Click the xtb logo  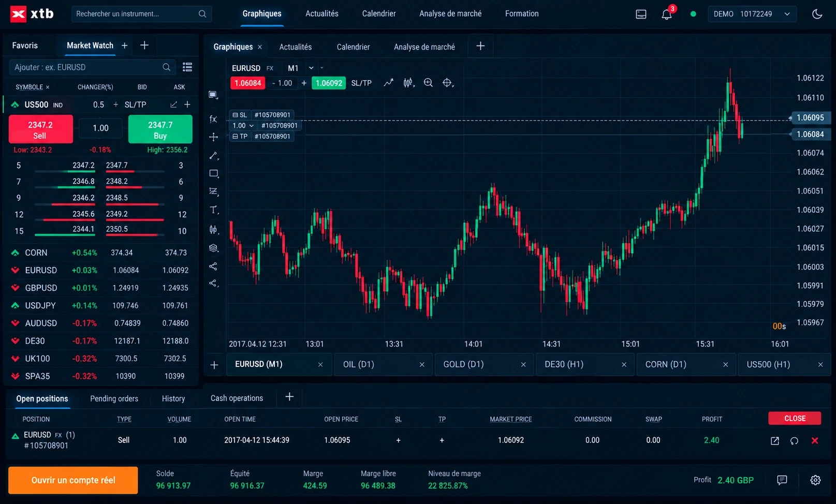point(32,14)
